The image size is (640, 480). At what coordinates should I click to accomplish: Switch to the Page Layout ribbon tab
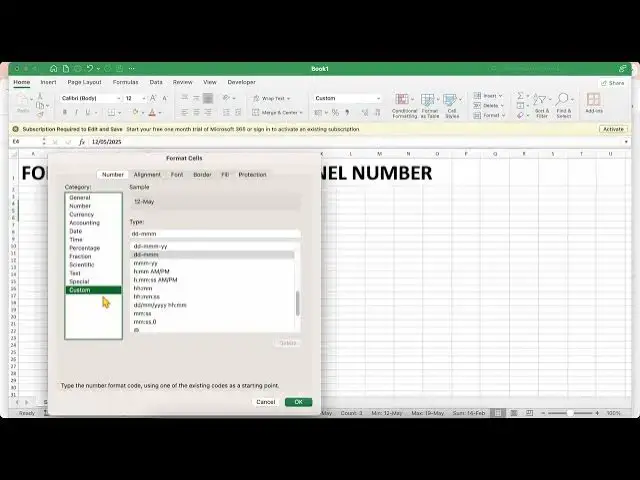(x=84, y=82)
